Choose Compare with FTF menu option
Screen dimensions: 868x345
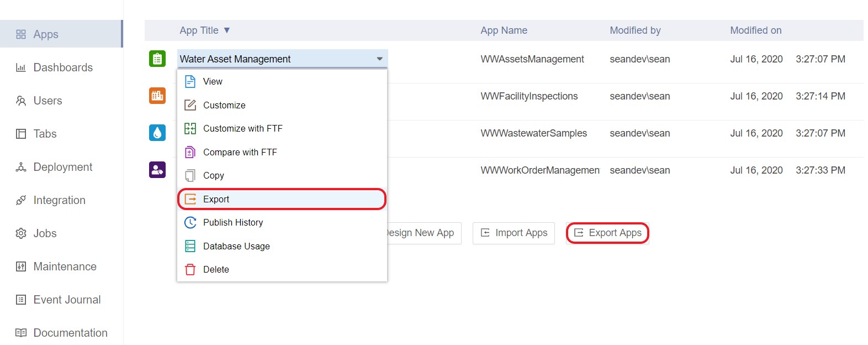[x=240, y=152]
